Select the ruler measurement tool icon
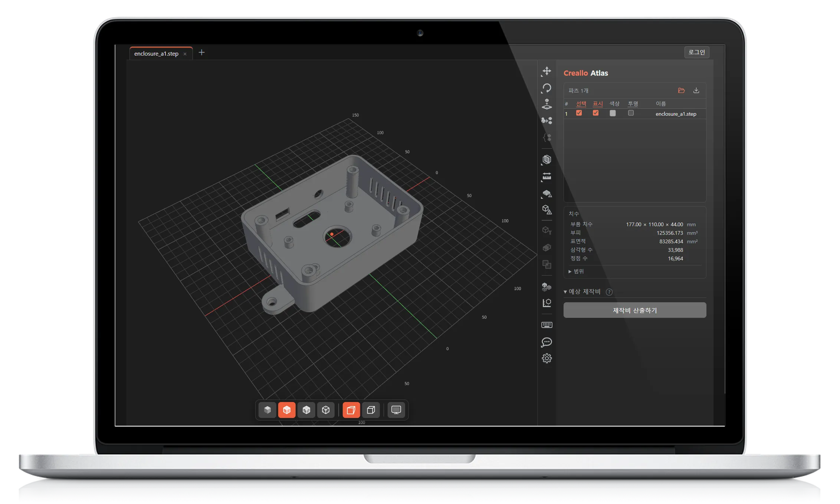840x504 pixels. click(x=547, y=177)
